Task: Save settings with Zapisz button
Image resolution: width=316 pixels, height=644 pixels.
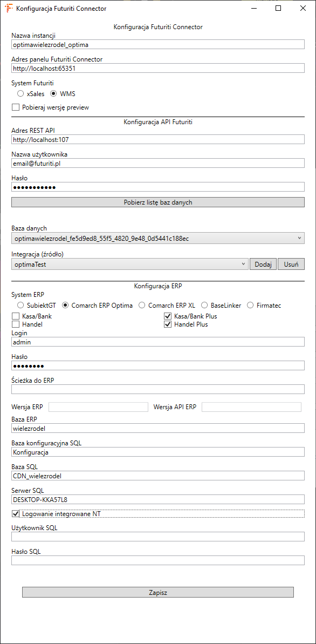Action: 158,592
